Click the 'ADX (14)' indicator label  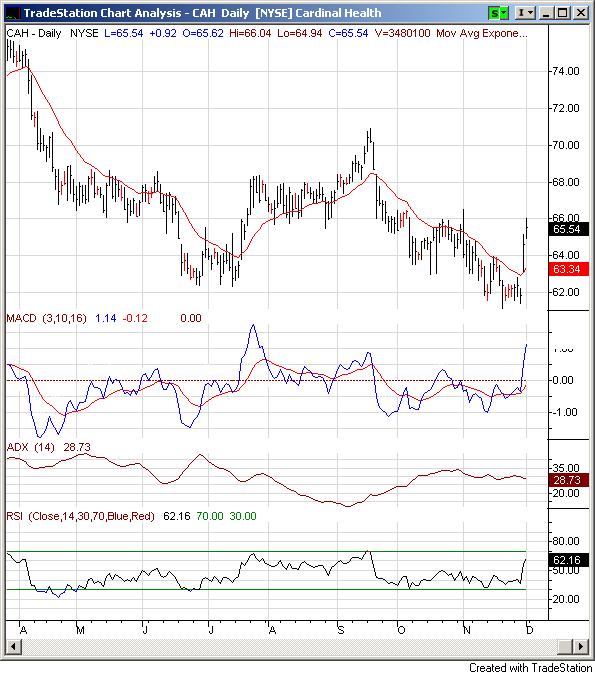pos(31,447)
